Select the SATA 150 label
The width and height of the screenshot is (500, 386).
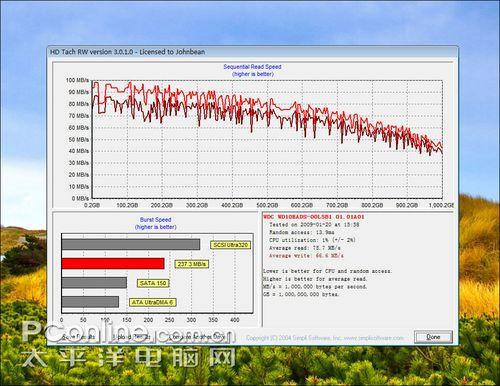point(153,283)
